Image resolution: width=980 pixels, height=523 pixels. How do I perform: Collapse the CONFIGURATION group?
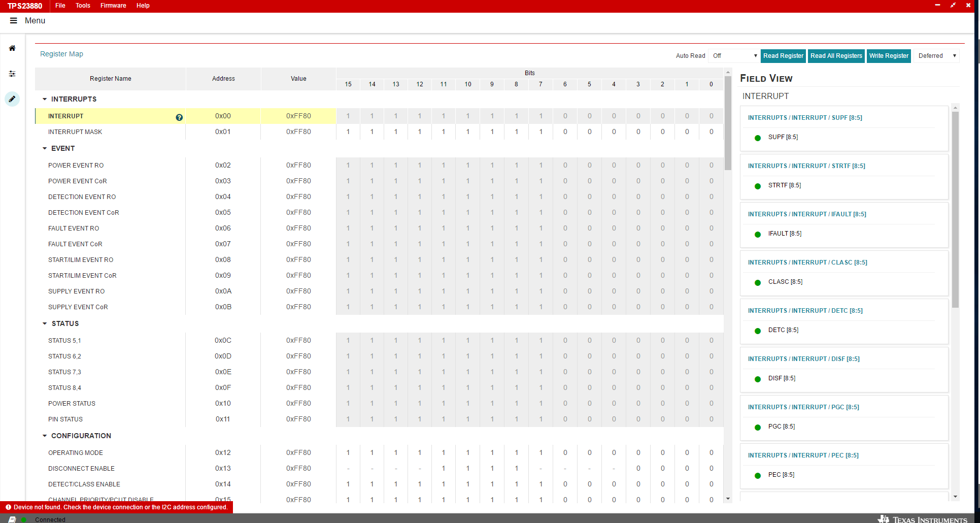[45, 436]
